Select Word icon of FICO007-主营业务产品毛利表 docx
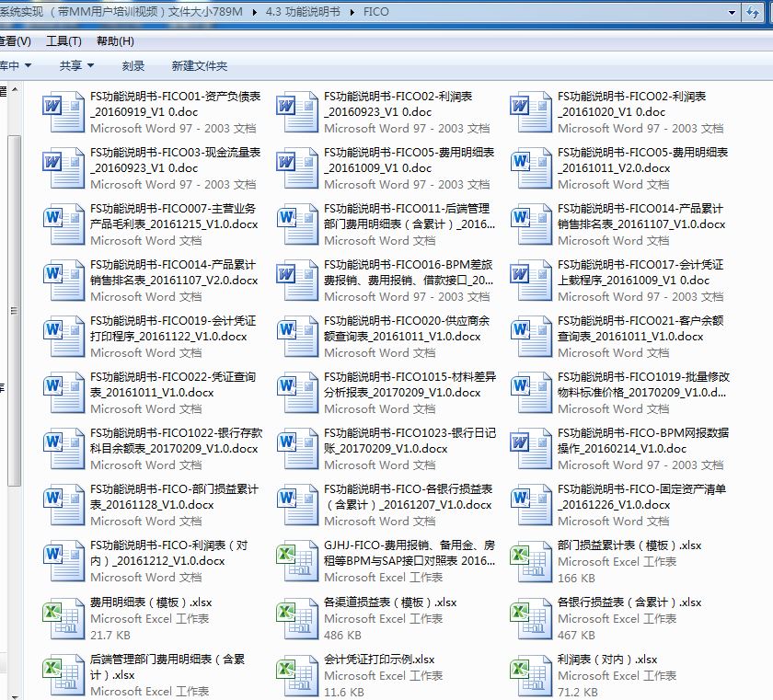The height and width of the screenshot is (700, 773). (63, 224)
